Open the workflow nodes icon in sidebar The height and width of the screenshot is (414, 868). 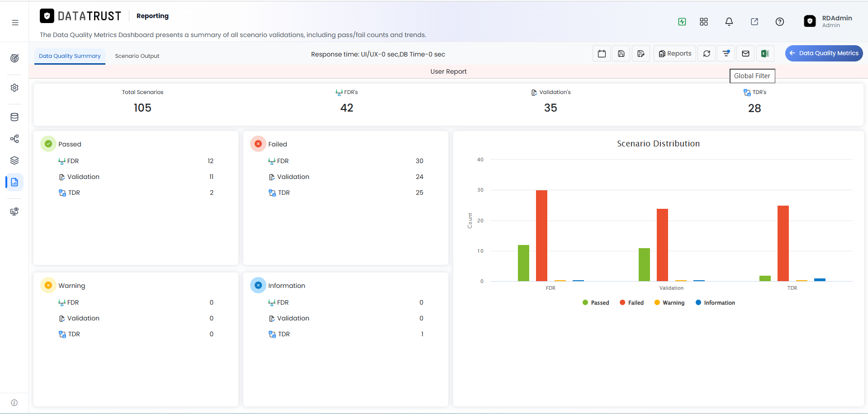tap(14, 139)
